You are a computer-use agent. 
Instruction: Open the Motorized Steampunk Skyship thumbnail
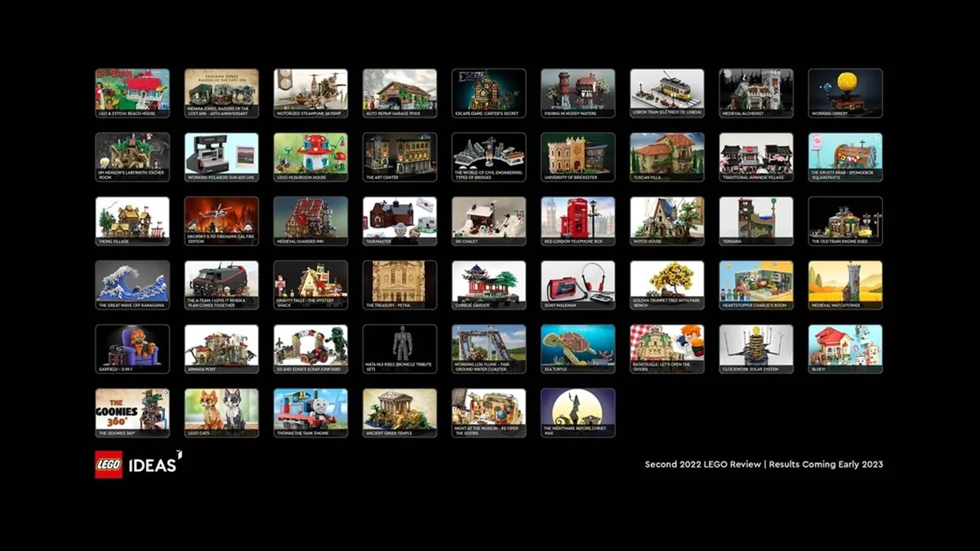point(310,93)
